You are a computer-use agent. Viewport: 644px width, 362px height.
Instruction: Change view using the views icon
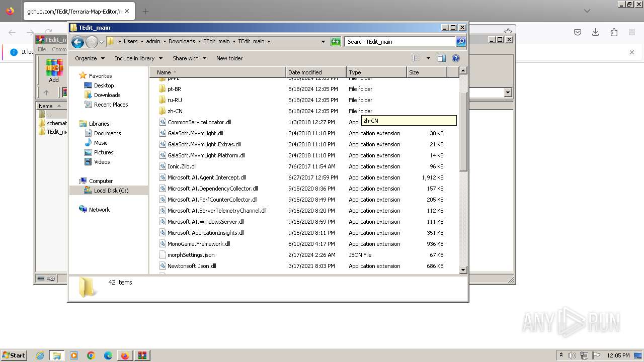416,58
